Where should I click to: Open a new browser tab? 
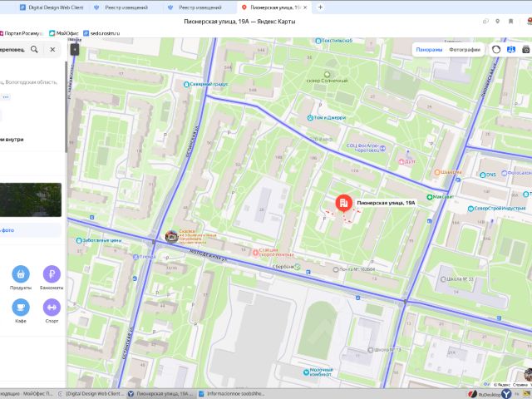pyautogui.click(x=320, y=7)
